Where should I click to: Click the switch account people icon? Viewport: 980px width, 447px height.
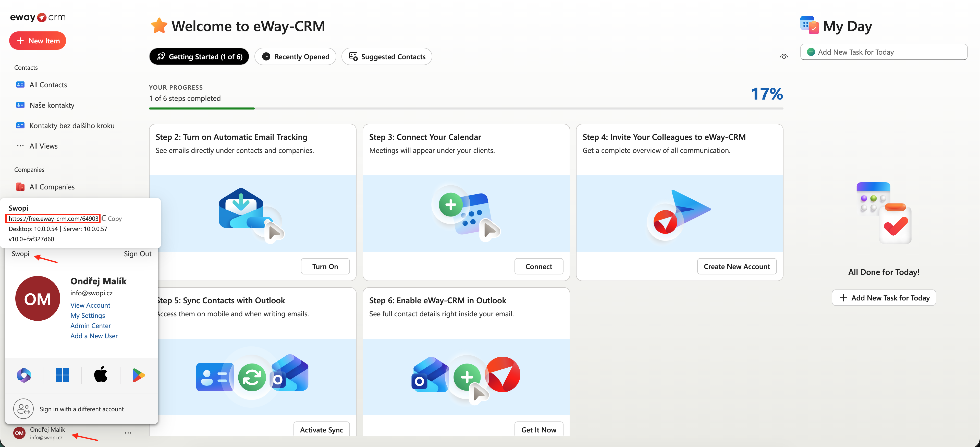click(x=23, y=409)
